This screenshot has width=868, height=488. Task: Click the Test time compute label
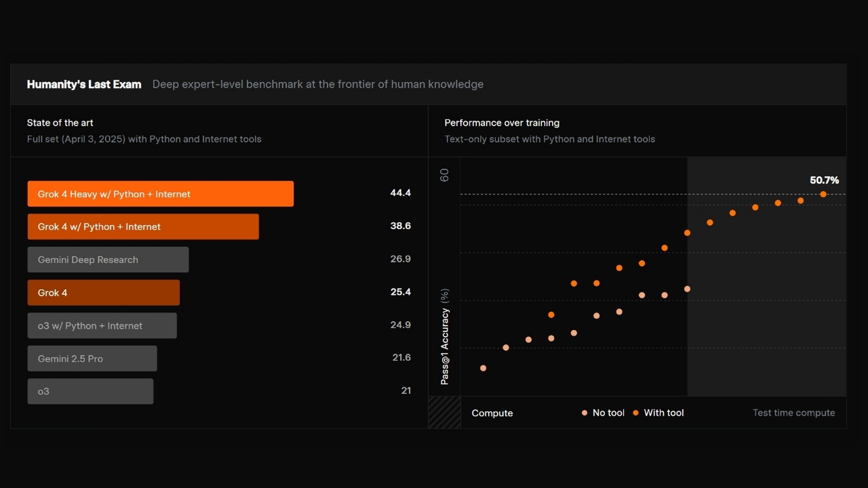point(794,413)
